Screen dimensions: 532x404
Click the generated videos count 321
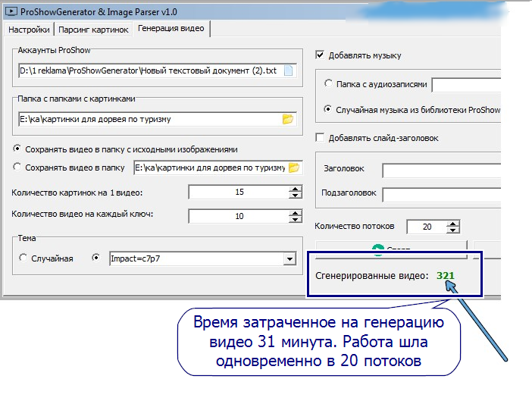[445, 275]
